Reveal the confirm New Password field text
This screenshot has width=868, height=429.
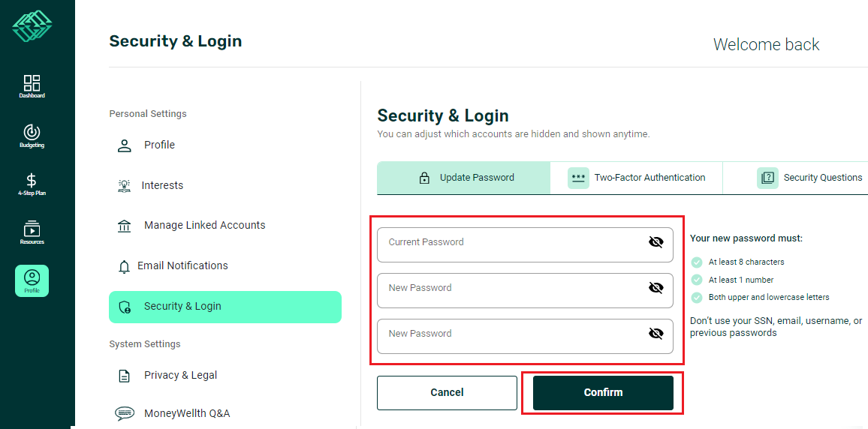[656, 334]
